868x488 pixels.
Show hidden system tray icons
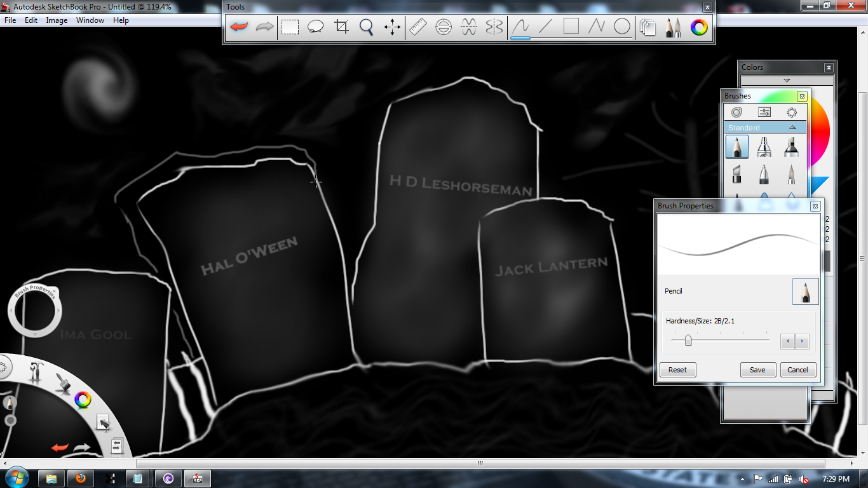(x=743, y=479)
